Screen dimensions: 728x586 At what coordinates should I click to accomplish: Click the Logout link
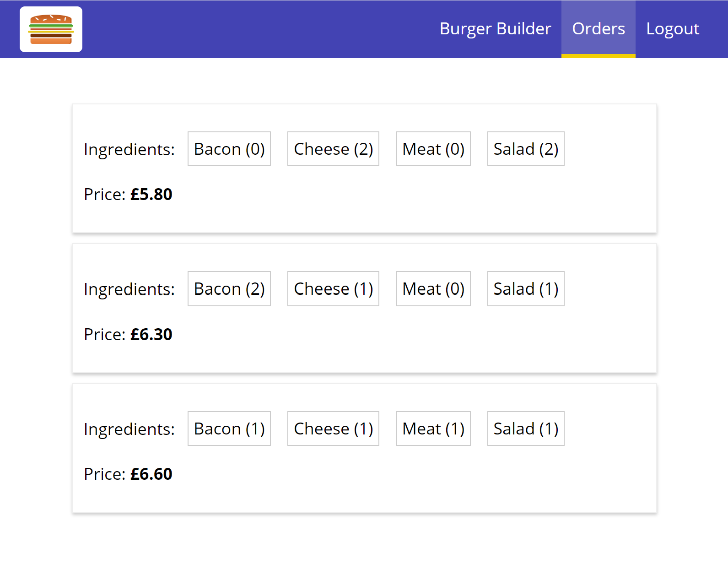pos(673,29)
